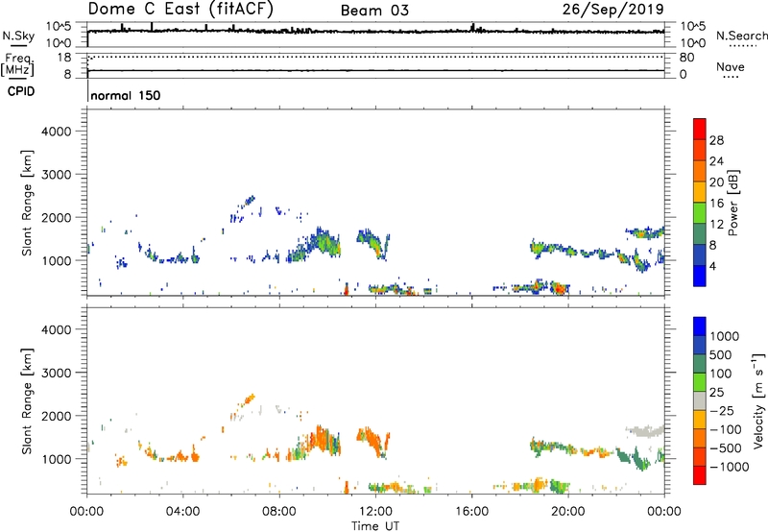
Task: Click the 'Dome C East (fitACF)' title
Action: 180,10
